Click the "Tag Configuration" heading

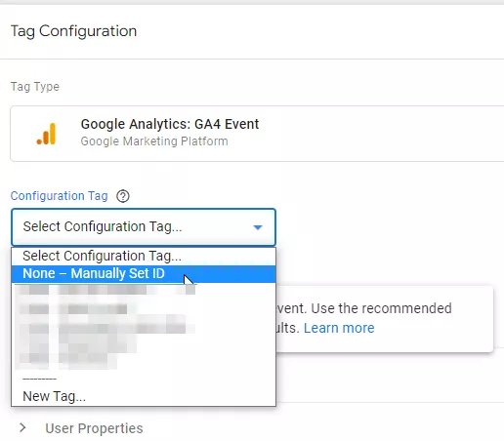coord(74,31)
